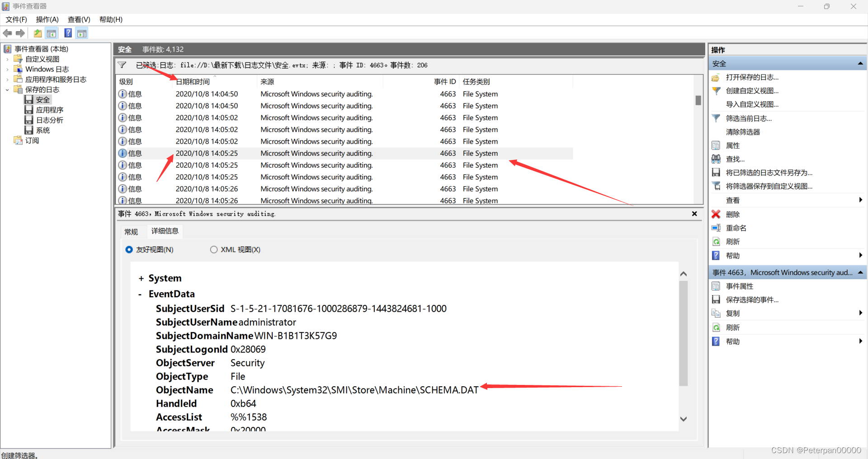This screenshot has width=868, height=459.
Task: Click the 将筛选器保存到自定义视图 icon
Action: pos(716,186)
